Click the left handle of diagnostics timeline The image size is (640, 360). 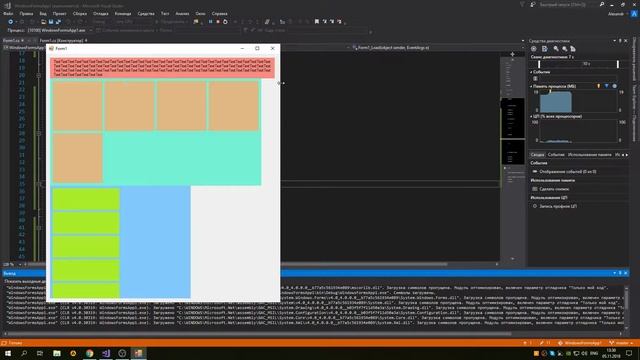[x=539, y=64]
